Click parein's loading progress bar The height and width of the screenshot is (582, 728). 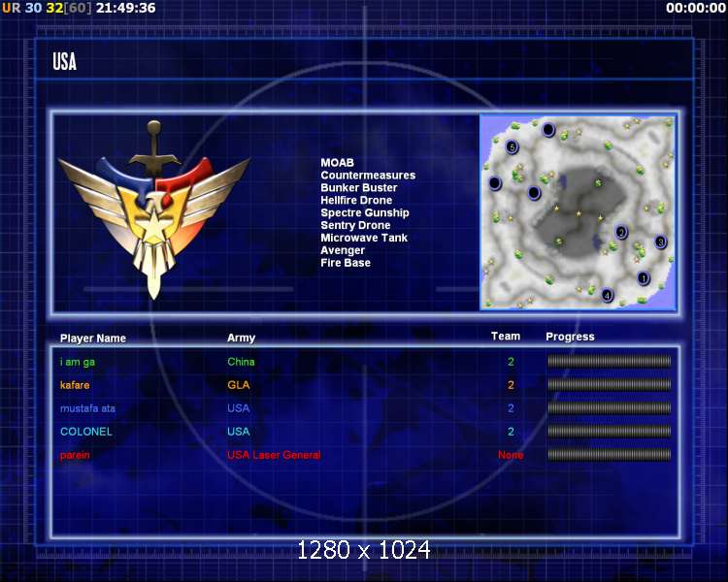click(x=610, y=454)
